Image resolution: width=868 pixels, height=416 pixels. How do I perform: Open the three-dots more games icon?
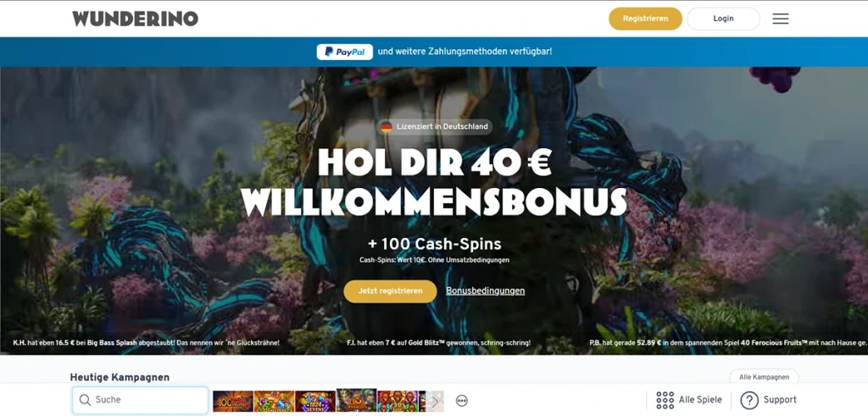(462, 401)
